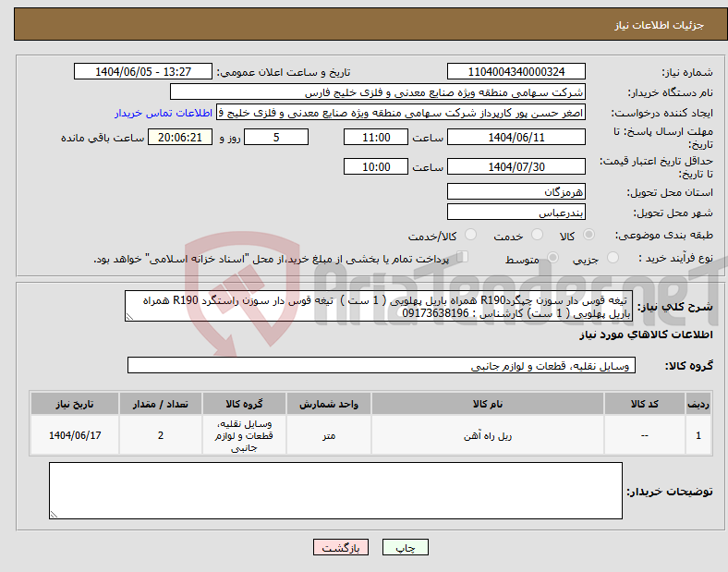This screenshot has height=572, width=728.
Task: Click the ردیف column header
Action: (698, 404)
